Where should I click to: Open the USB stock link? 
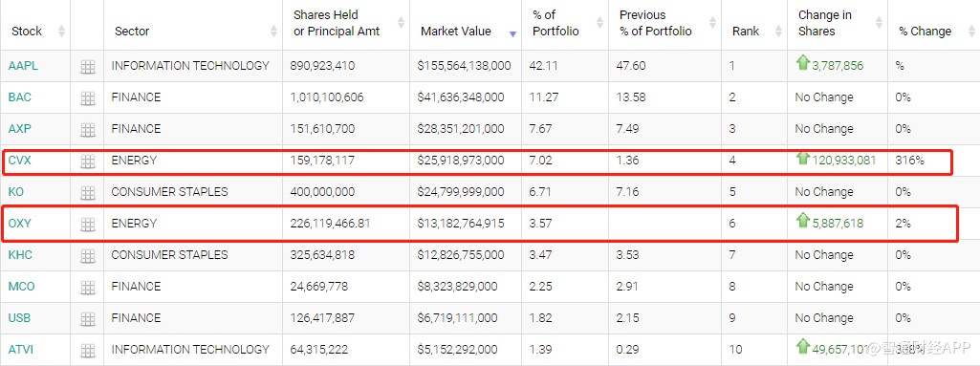[19, 318]
